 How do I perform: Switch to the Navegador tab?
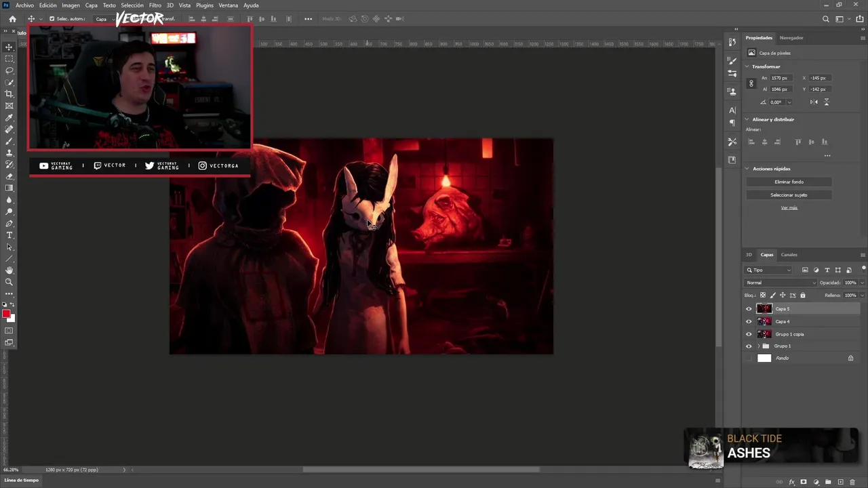[x=791, y=38]
